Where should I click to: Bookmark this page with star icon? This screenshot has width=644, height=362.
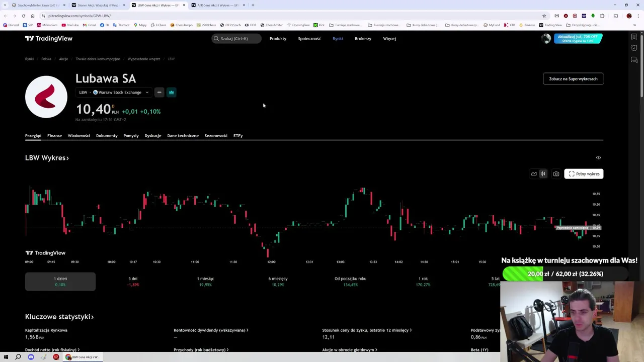point(544,16)
